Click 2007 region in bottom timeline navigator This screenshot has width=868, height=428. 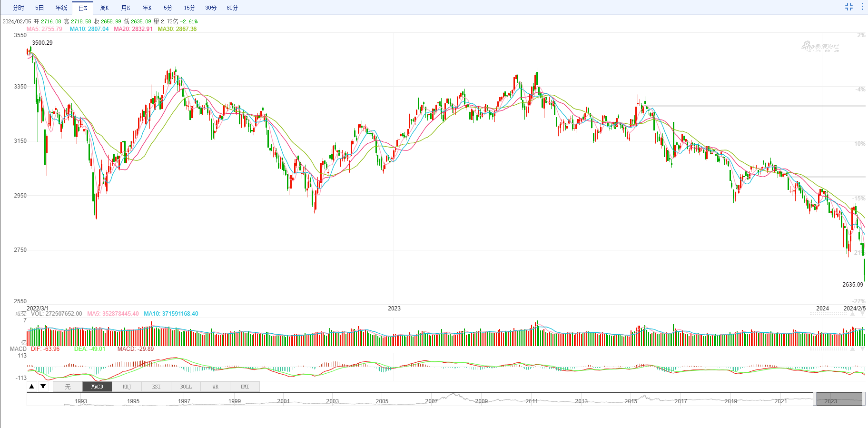[x=432, y=401]
